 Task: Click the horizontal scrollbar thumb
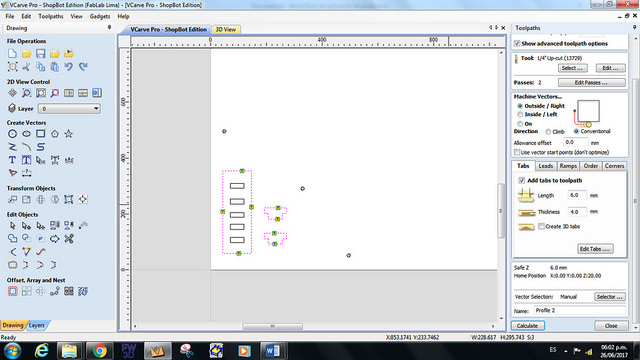(x=273, y=327)
